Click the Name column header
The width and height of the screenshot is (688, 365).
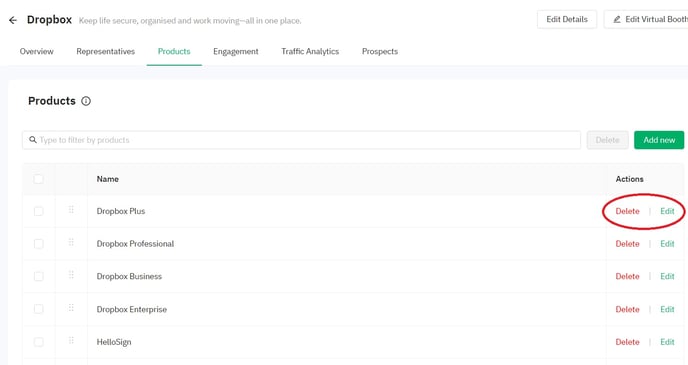pos(108,179)
